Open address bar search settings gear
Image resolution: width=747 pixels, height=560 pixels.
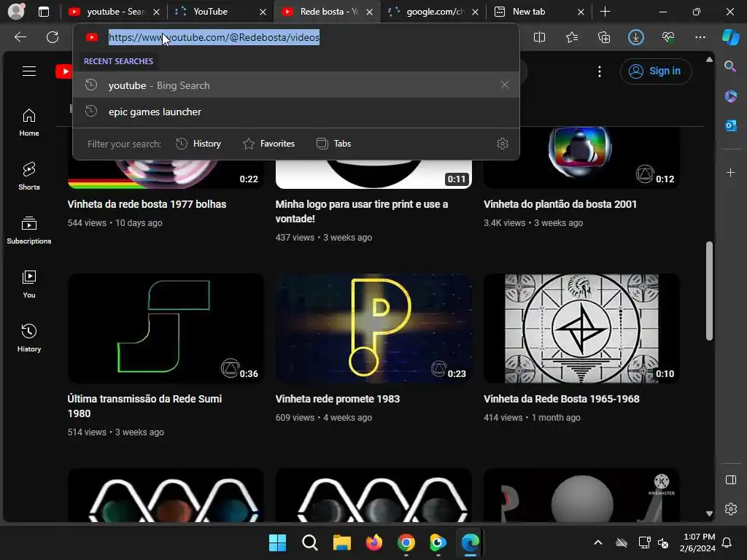point(503,144)
